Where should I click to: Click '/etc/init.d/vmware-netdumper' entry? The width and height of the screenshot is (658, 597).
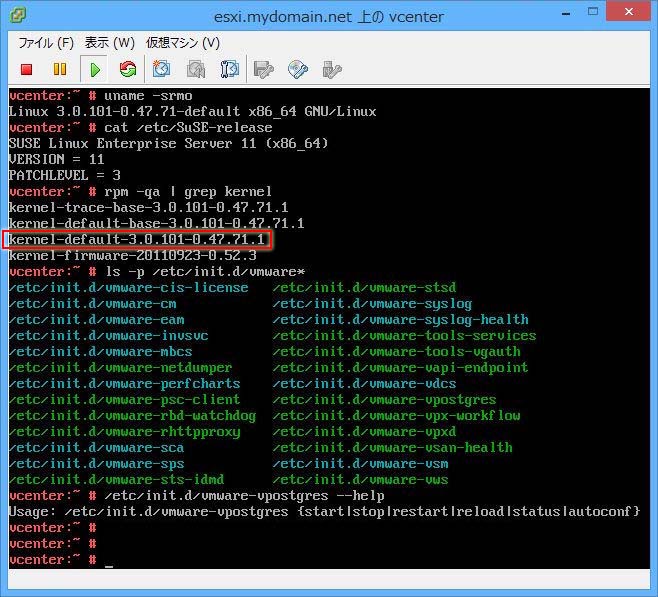(120, 368)
